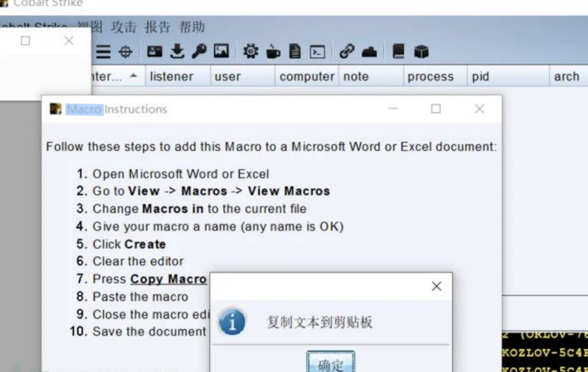Open the 视图 (View) menu
The width and height of the screenshot is (588, 372).
point(90,27)
